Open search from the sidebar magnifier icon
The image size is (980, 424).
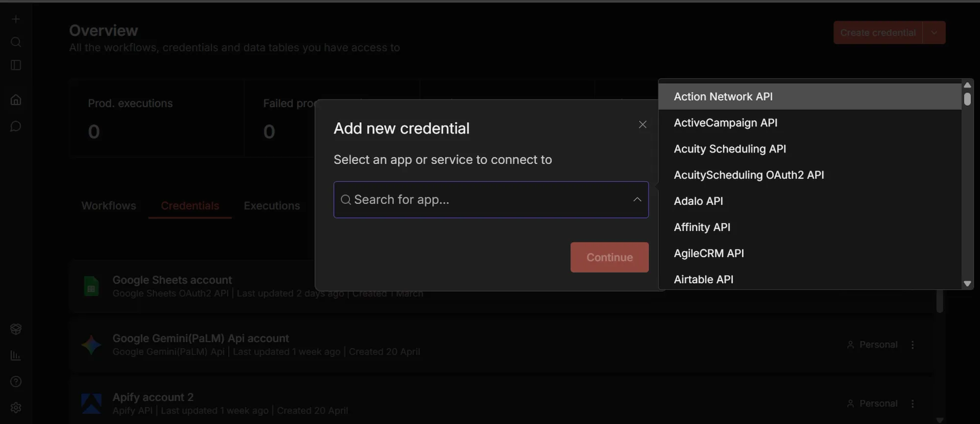pyautogui.click(x=16, y=42)
